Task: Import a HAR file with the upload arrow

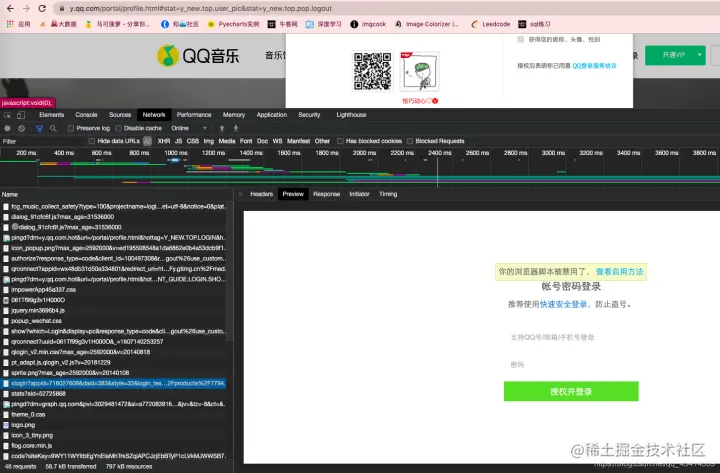Action: (x=222, y=129)
